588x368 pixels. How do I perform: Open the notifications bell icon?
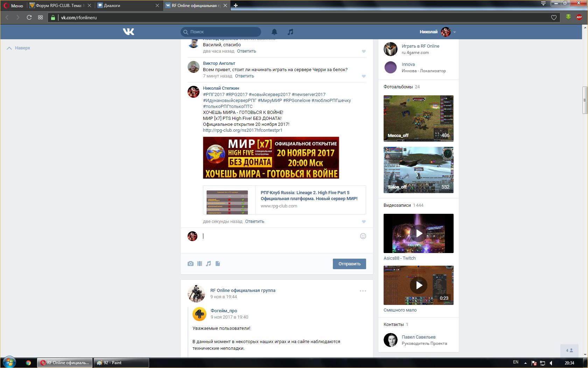coord(274,32)
